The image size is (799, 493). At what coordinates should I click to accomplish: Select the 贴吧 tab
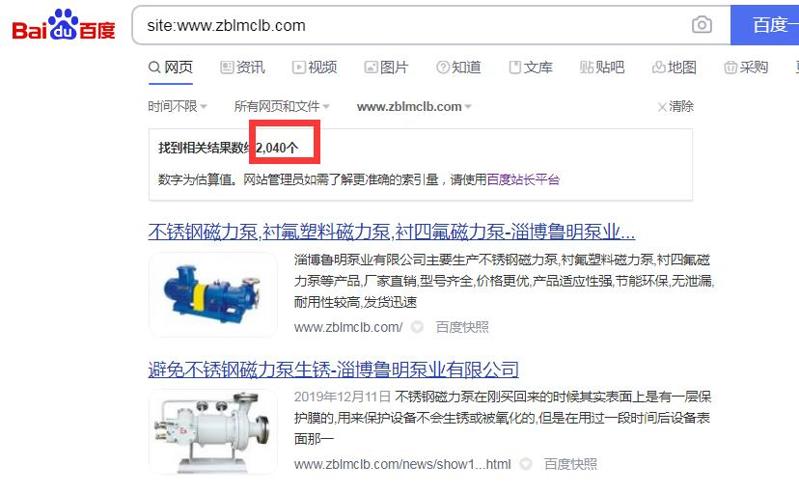point(602,67)
